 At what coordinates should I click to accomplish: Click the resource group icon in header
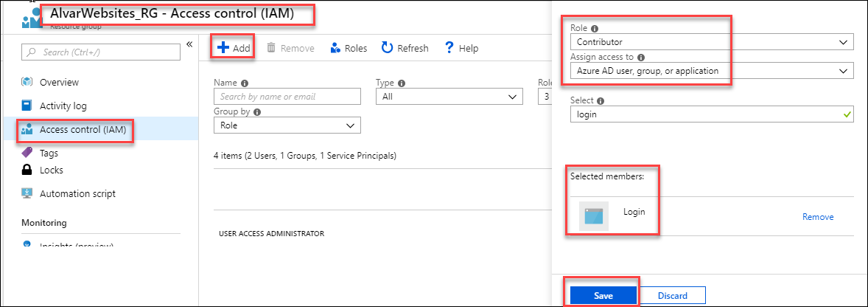(31, 17)
